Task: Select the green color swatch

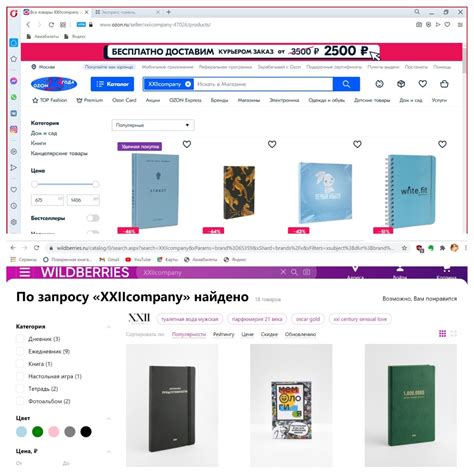Action: click(x=37, y=432)
